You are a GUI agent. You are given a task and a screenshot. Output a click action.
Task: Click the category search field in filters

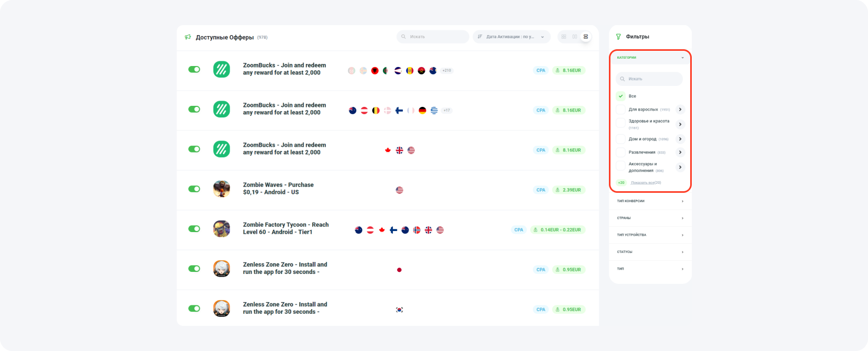[x=649, y=79]
